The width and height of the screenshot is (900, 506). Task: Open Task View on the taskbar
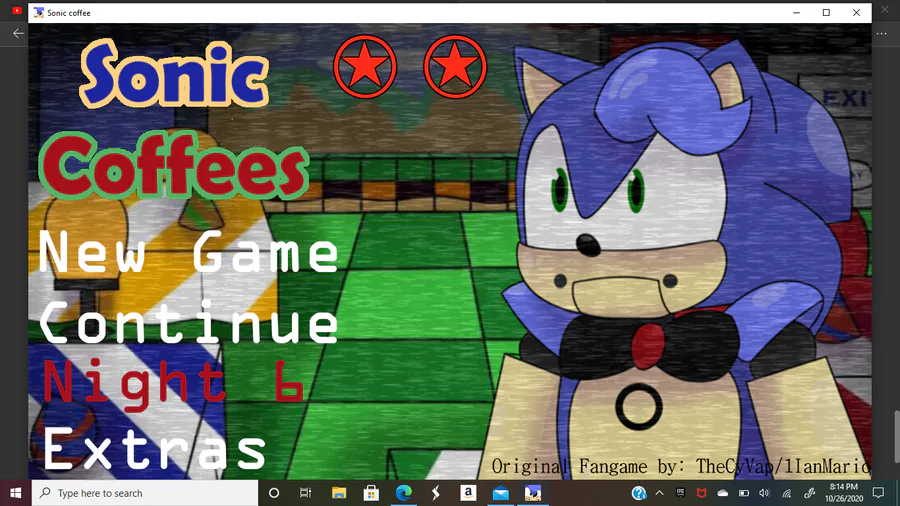click(305, 493)
